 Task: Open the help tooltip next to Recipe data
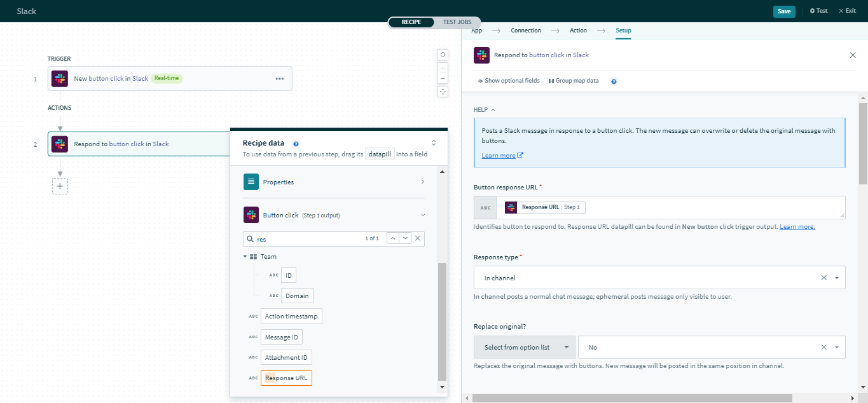click(x=296, y=144)
